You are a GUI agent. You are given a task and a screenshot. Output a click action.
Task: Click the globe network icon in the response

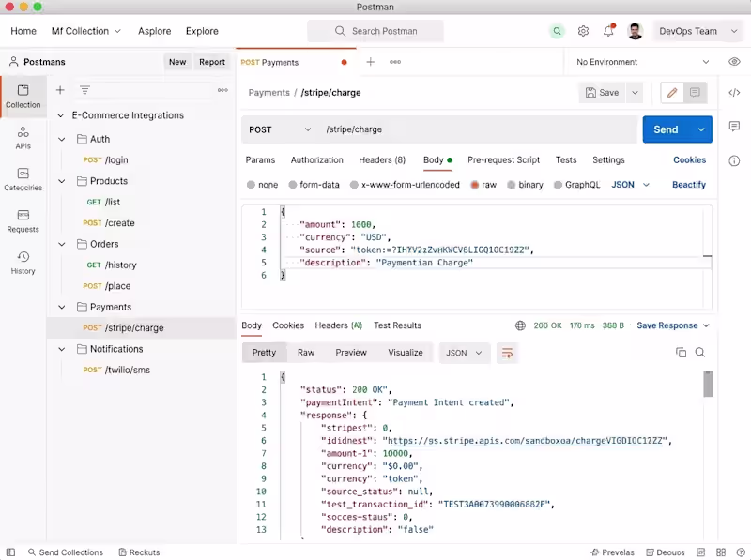(x=520, y=325)
